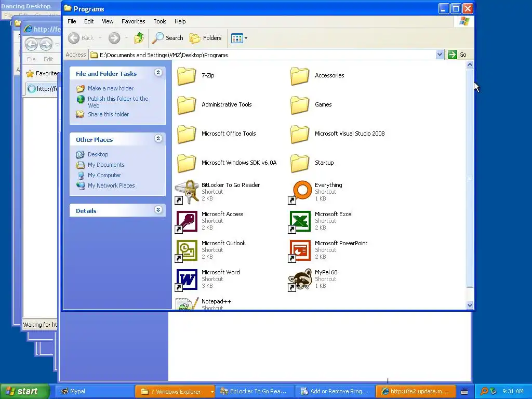Open the Forward history dropdown arrow
This screenshot has width=532, height=399.
click(126, 38)
